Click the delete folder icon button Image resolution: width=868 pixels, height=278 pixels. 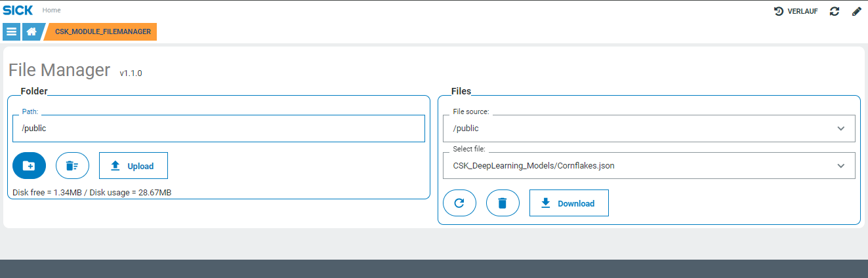tap(72, 166)
